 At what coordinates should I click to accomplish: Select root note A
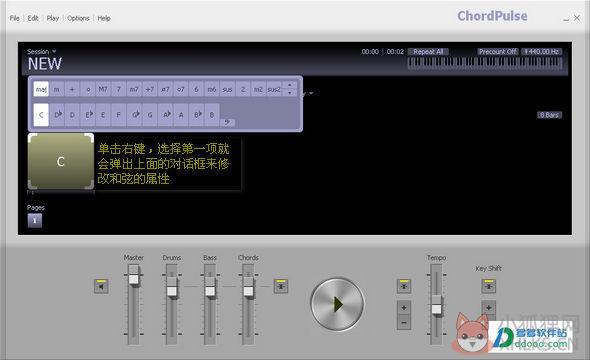pyautogui.click(x=181, y=115)
